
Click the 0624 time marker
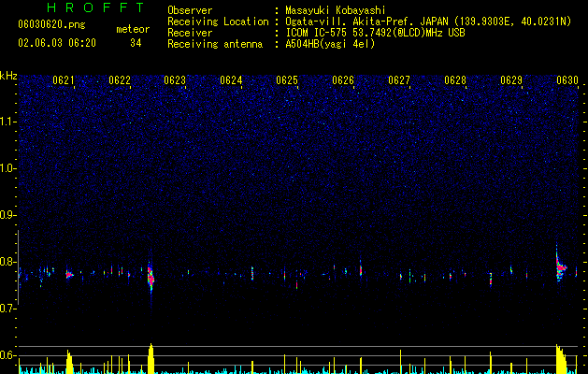[231, 80]
